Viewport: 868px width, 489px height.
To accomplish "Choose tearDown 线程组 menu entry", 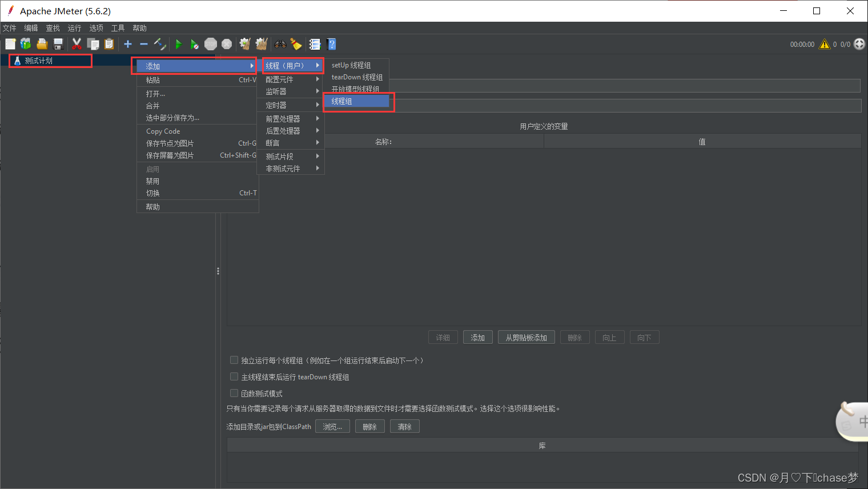I will (x=357, y=77).
